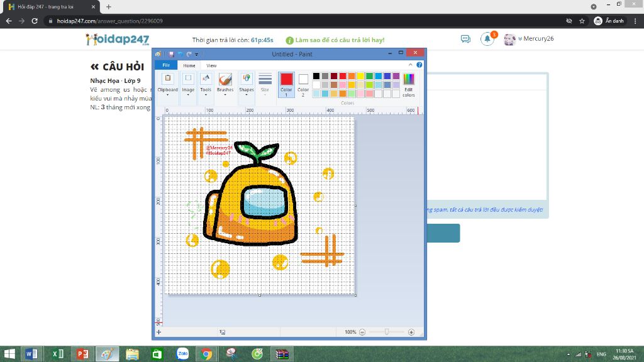Click the Paint app icon in title bar
Image resolution: width=644 pixels, height=362 pixels.
[158, 54]
